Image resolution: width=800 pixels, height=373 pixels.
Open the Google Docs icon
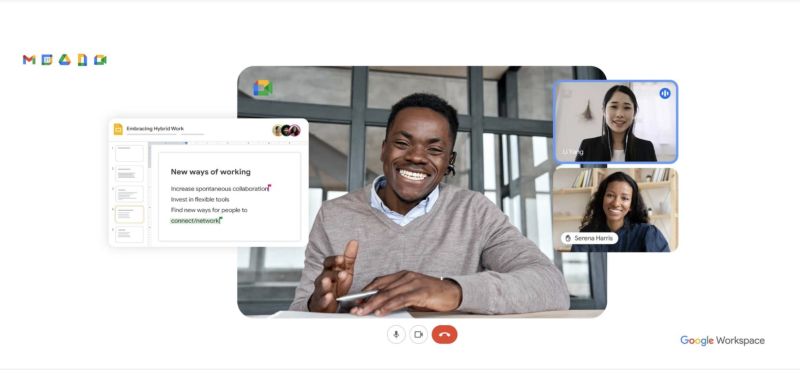[82, 60]
